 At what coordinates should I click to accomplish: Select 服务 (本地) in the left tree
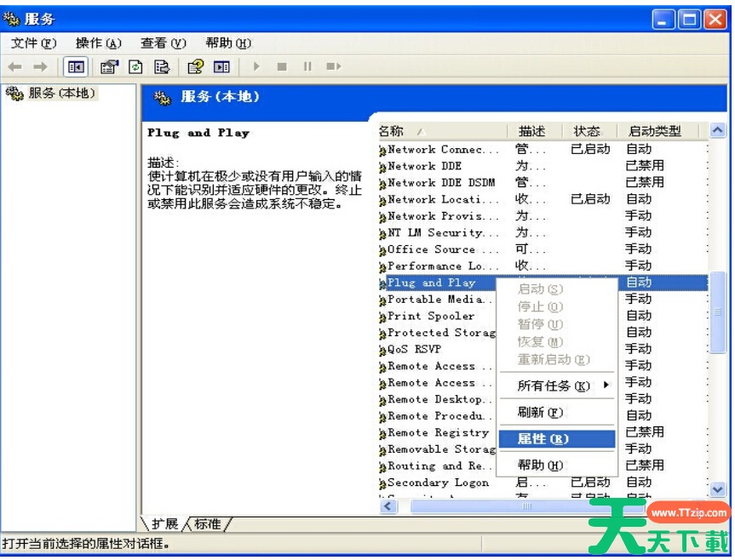[x=61, y=93]
